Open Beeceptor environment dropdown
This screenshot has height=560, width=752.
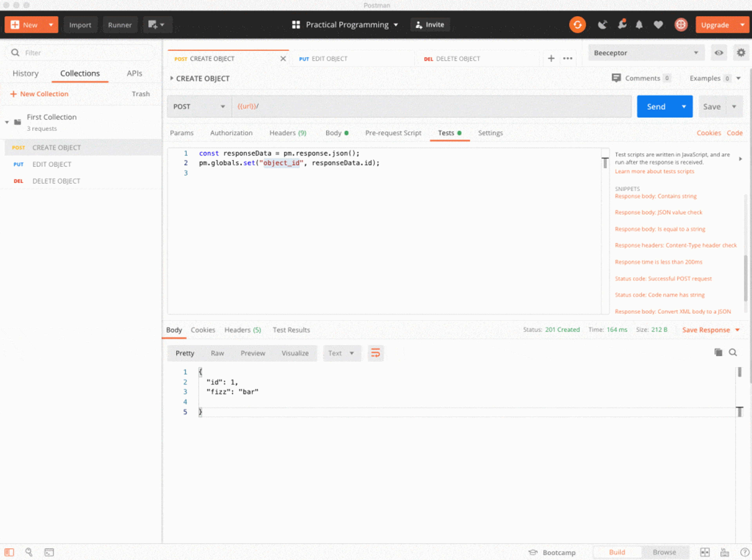click(x=646, y=52)
